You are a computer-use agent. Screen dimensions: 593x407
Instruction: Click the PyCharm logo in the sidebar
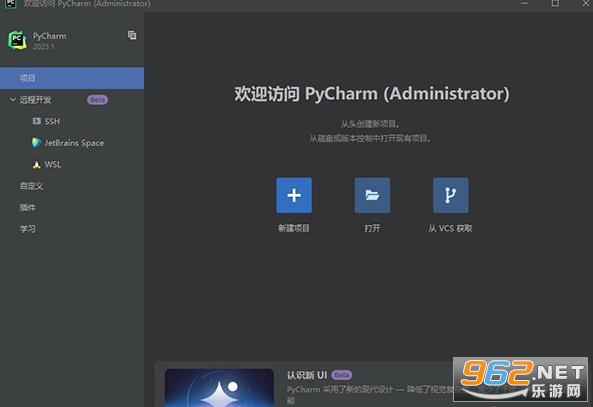(x=17, y=40)
